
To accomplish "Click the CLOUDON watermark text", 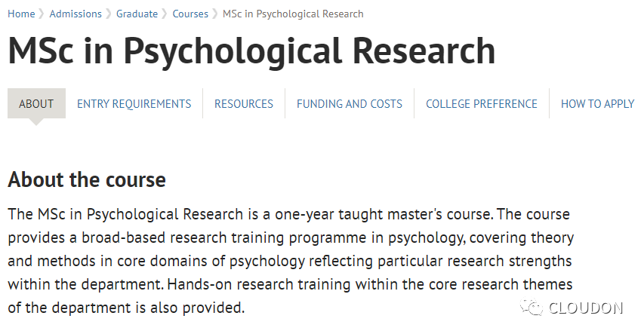I will pos(586,308).
